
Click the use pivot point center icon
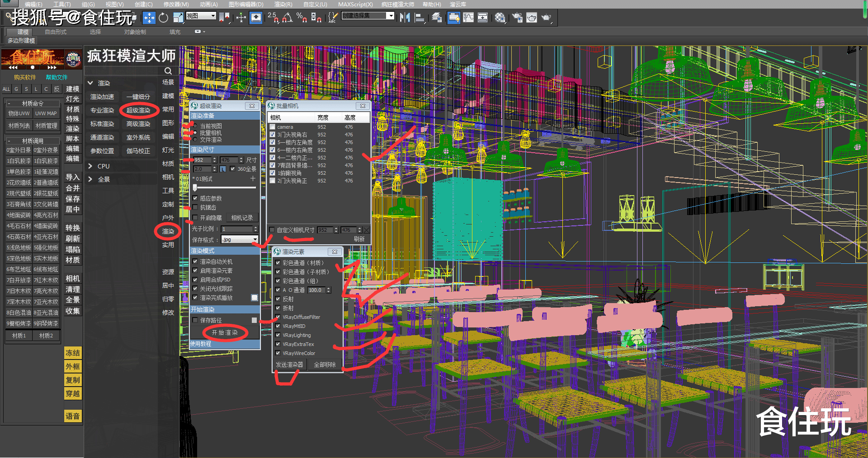(225, 18)
